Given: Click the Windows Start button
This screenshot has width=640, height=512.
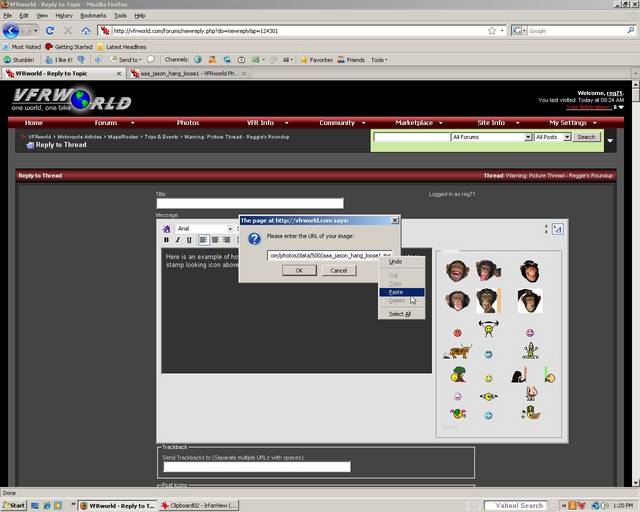Looking at the screenshot, I should (x=15, y=505).
